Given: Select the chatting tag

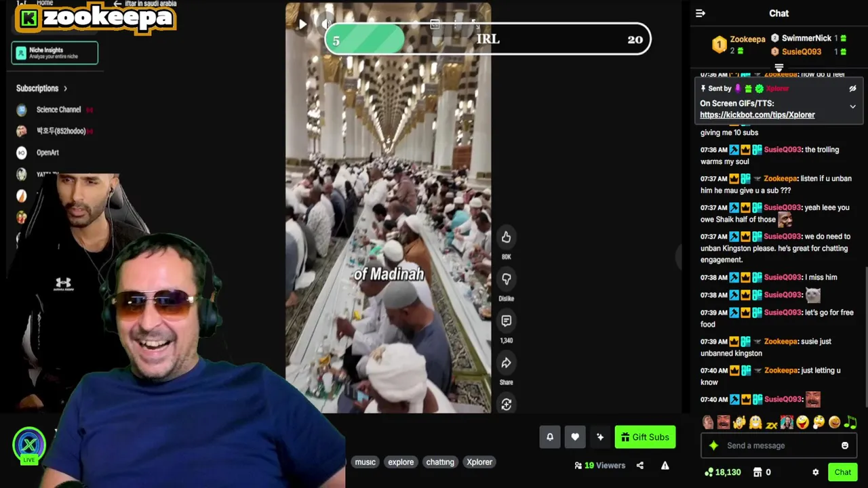Looking at the screenshot, I should [440, 462].
